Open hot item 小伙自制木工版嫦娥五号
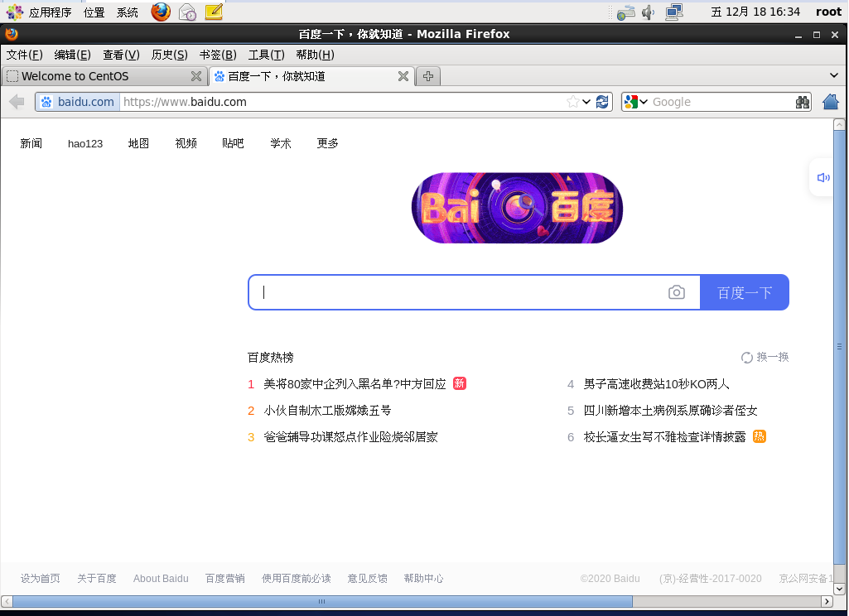Screen dimensions: 849x616 pos(327,411)
